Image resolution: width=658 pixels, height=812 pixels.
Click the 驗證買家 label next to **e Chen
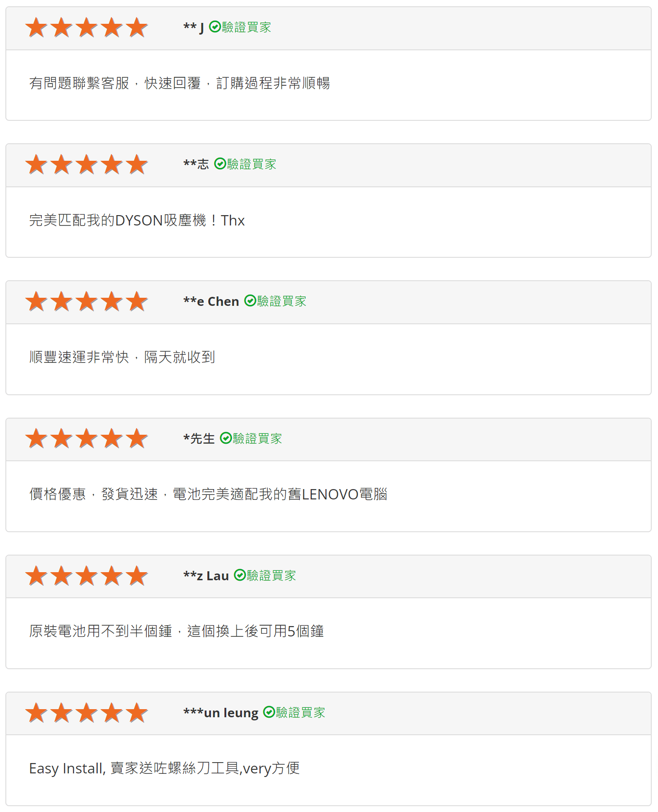pos(281,301)
